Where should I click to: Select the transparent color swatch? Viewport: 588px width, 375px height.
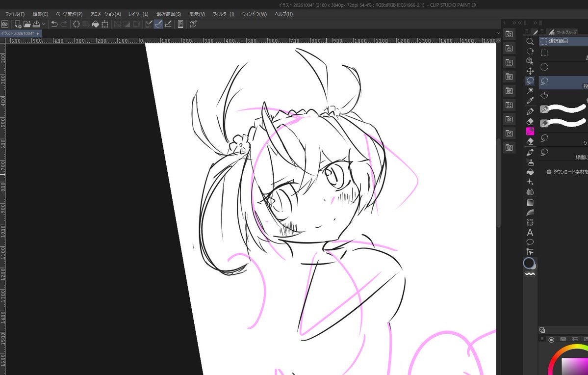click(x=530, y=274)
